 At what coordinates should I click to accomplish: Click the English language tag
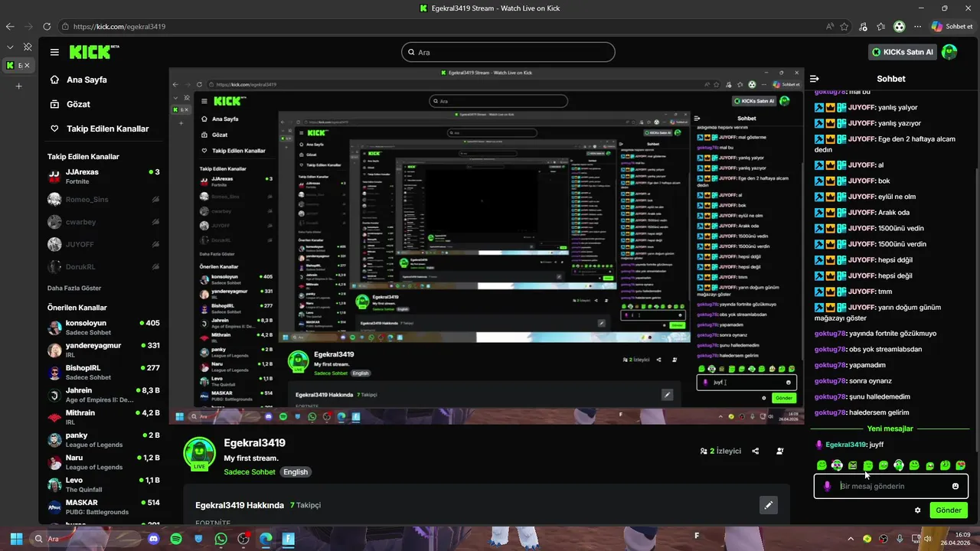click(296, 472)
